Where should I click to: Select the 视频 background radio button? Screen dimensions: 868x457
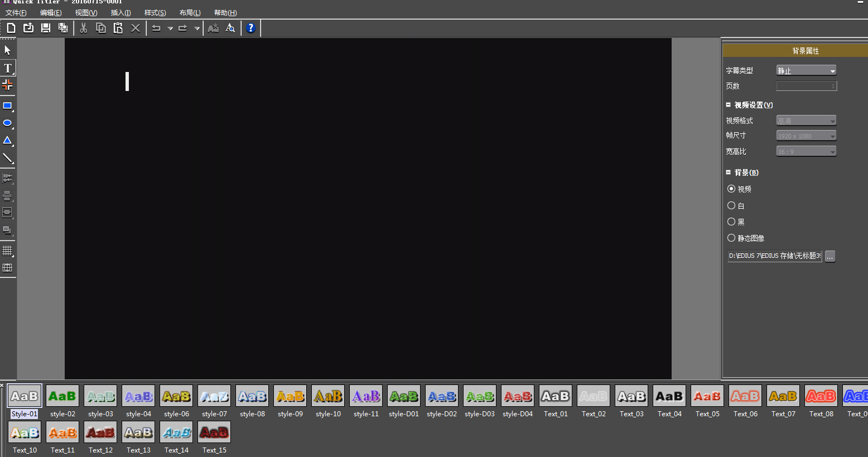(x=731, y=189)
